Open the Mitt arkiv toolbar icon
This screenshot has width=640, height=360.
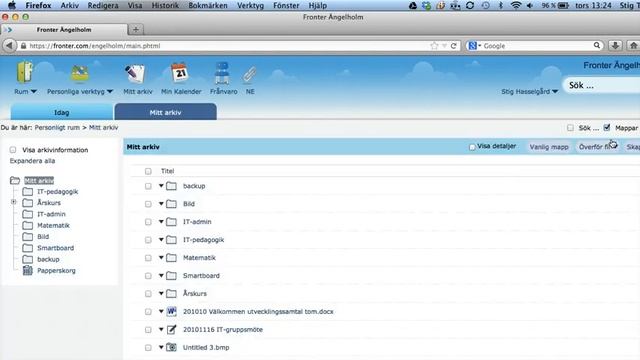tap(135, 73)
